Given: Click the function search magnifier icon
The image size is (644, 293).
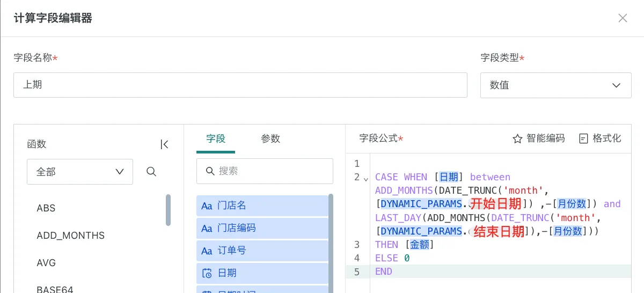Looking at the screenshot, I should pos(151,172).
